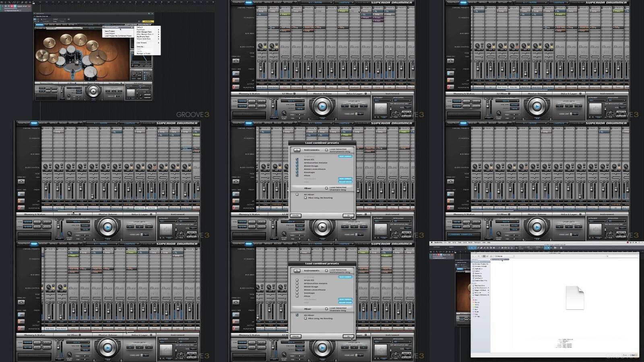644x362 pixels.
Task: Open the Downloads folder in the file dialog sidebar
Action: [x=478, y=276]
